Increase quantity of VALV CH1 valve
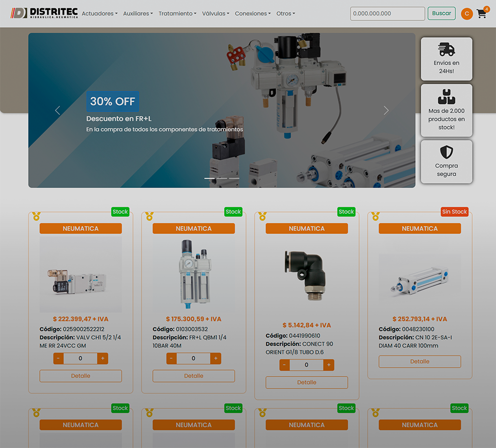Viewport: 496px width, 448px height. [103, 359]
